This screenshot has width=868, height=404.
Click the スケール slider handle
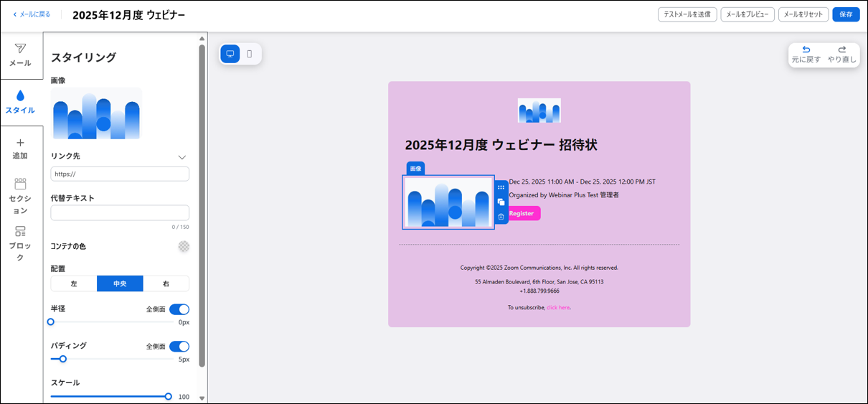tap(168, 396)
